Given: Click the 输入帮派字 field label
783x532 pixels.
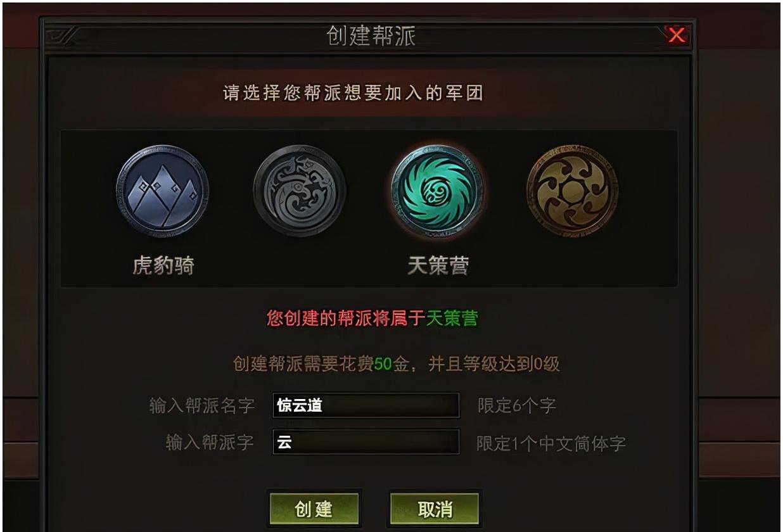Looking at the screenshot, I should 210,443.
